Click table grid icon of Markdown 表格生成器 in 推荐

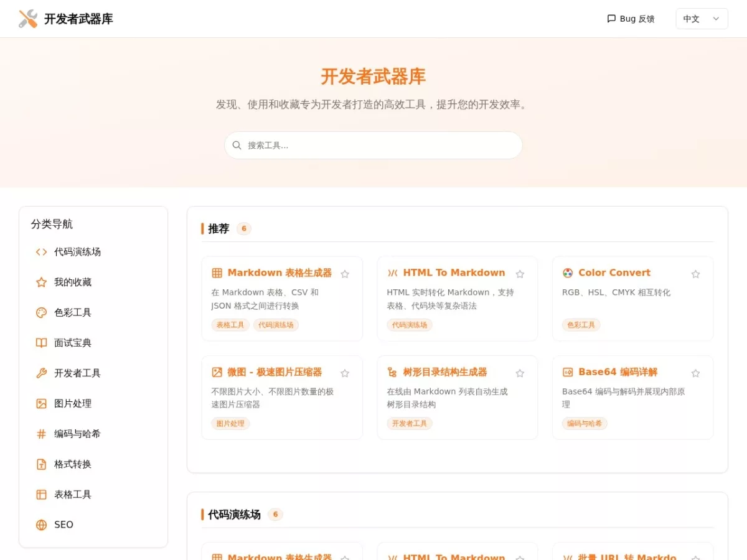tap(217, 273)
